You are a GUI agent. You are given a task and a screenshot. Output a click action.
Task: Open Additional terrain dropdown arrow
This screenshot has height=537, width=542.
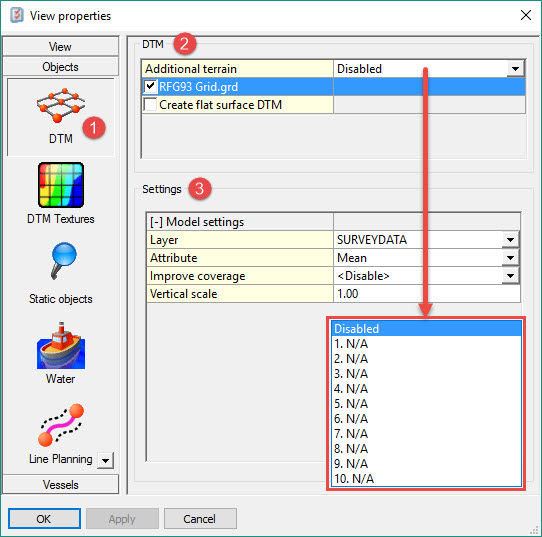515,68
